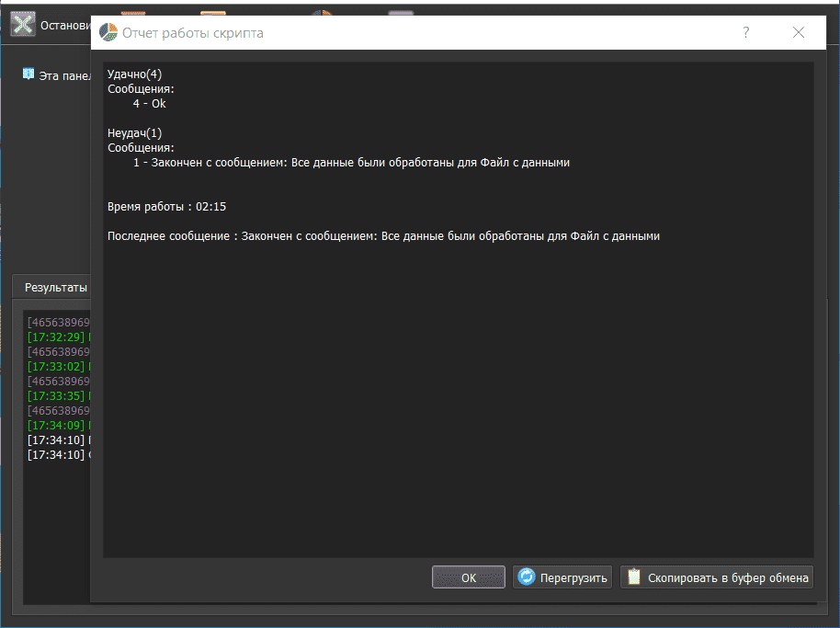Click the Время работы : 02:15 line
Image resolution: width=840 pixels, height=628 pixels.
pos(166,206)
